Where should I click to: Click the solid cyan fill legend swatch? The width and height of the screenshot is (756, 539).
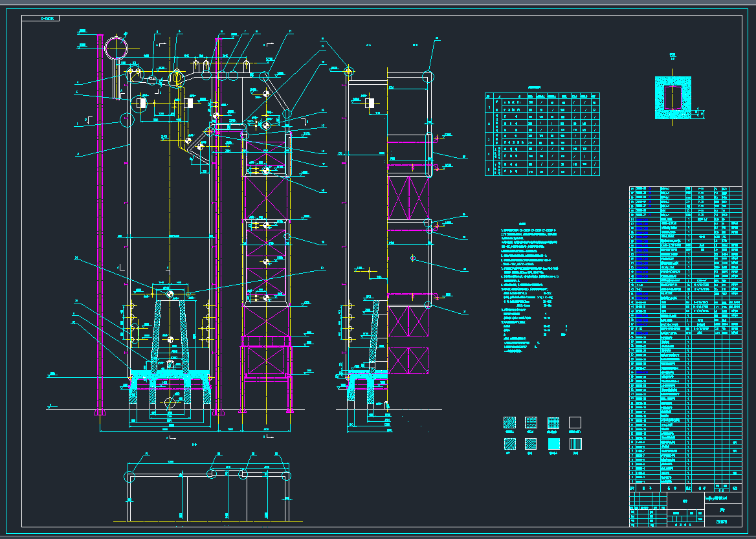coord(553,444)
